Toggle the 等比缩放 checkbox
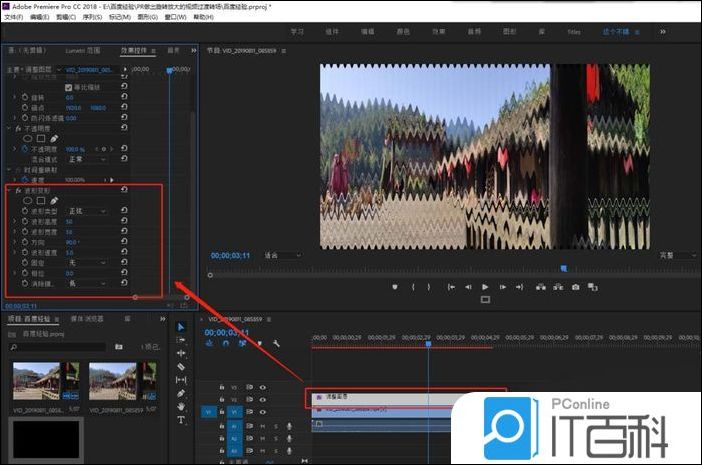The width and height of the screenshot is (702, 465). pos(69,87)
